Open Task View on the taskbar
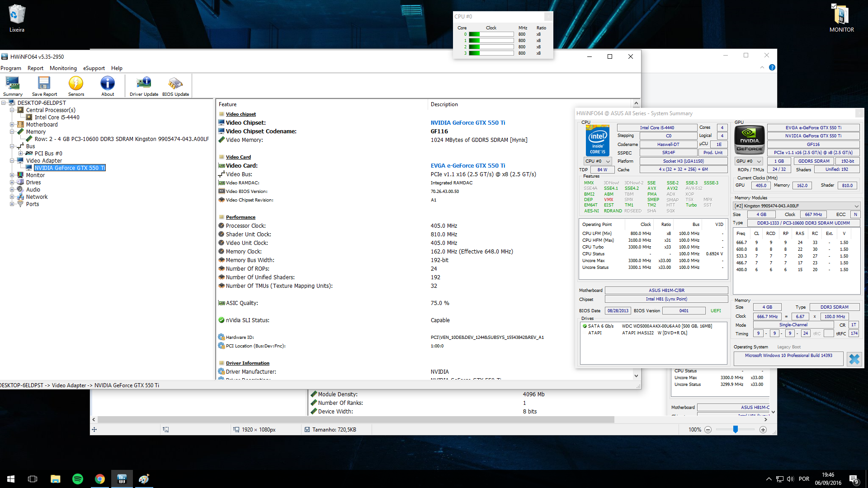The width and height of the screenshot is (868, 488). click(x=33, y=479)
